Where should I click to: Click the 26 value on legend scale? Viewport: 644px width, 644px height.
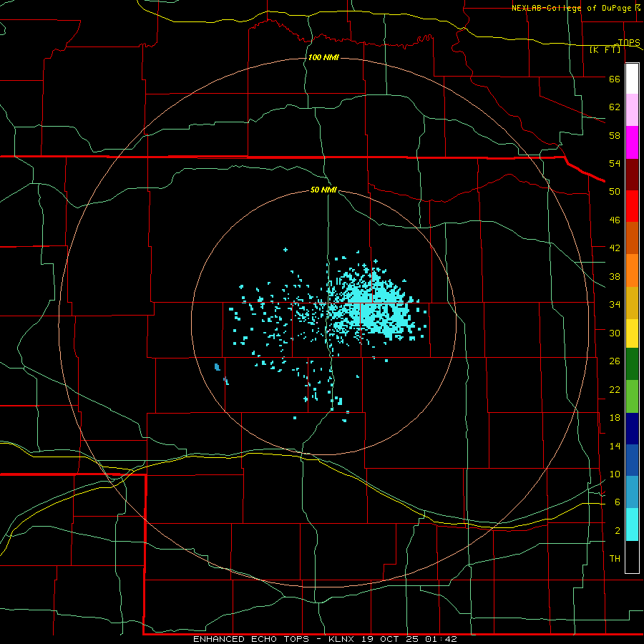[x=615, y=361]
